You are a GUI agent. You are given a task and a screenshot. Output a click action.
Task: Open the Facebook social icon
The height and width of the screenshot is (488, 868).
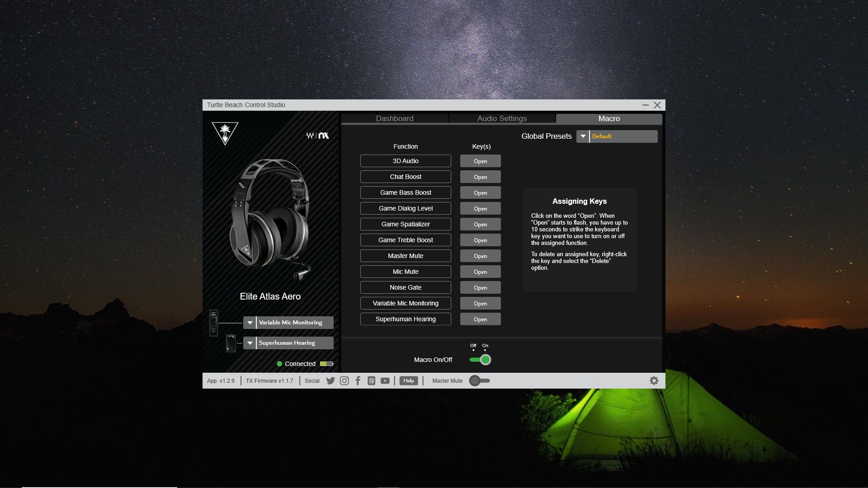click(x=358, y=381)
